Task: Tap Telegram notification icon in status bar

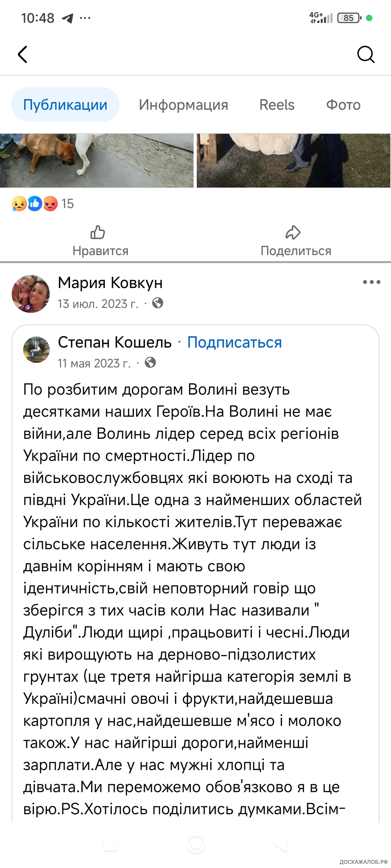Action: tap(68, 18)
